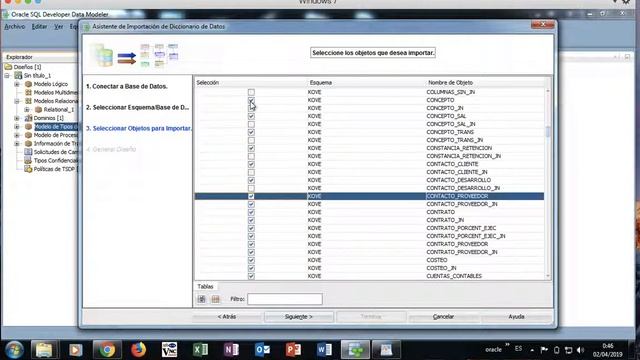Click the Cancelar button
Viewport: 640px width, 360px height.
(x=443, y=317)
